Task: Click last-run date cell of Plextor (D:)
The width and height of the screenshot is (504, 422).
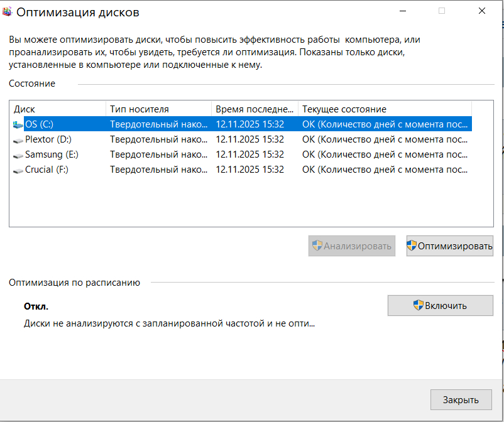Action: coord(249,139)
